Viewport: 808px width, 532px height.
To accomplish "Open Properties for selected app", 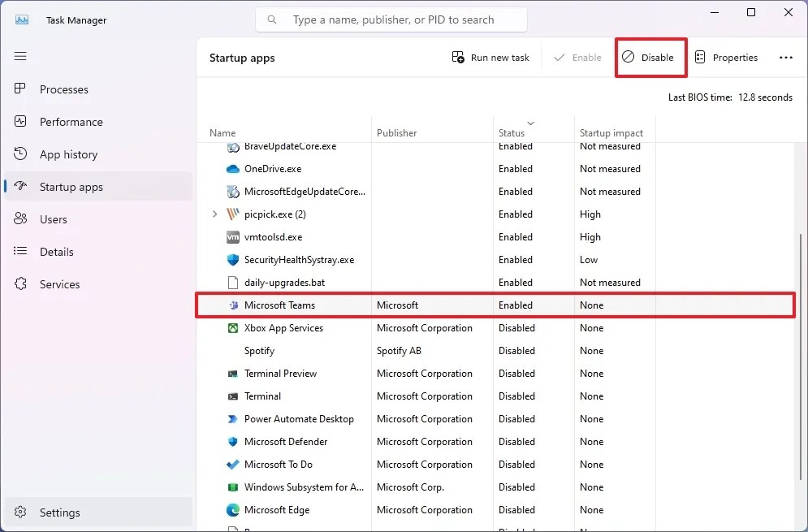I will click(727, 57).
